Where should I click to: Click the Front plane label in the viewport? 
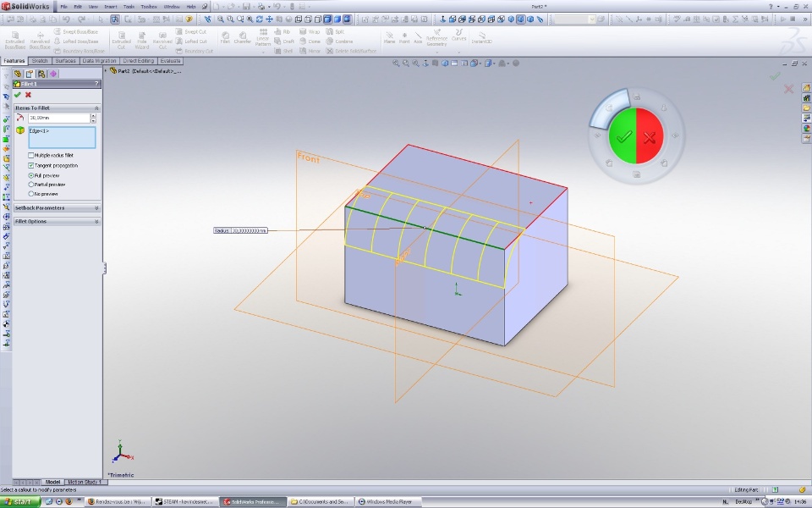point(308,157)
